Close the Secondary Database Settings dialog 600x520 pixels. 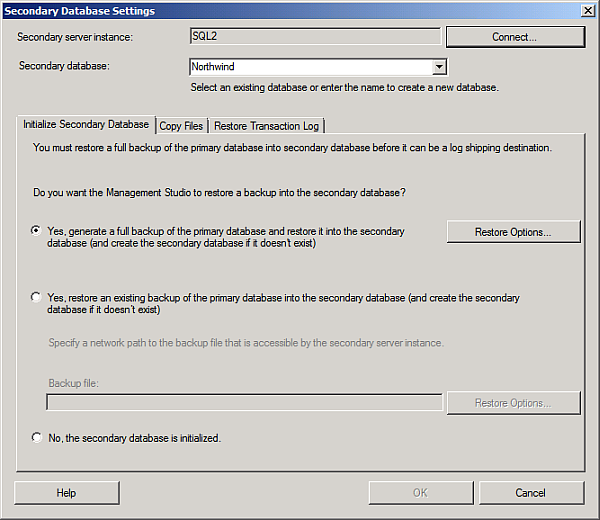click(588, 10)
